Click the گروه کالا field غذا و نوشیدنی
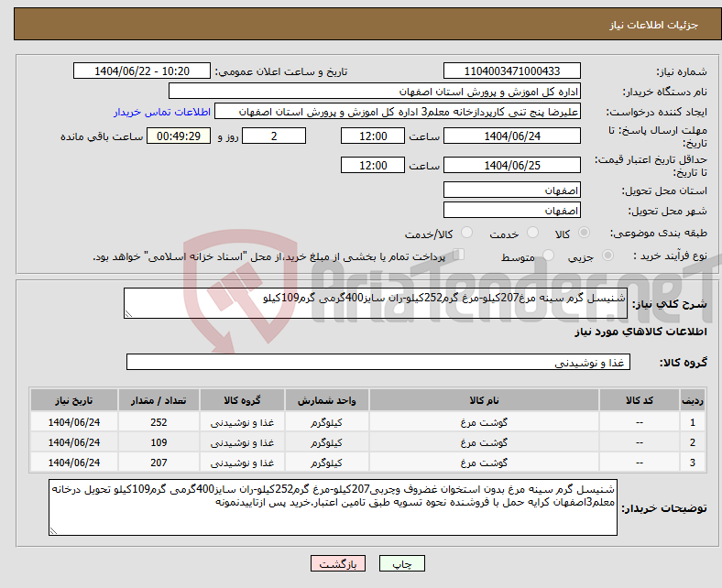 378,362
